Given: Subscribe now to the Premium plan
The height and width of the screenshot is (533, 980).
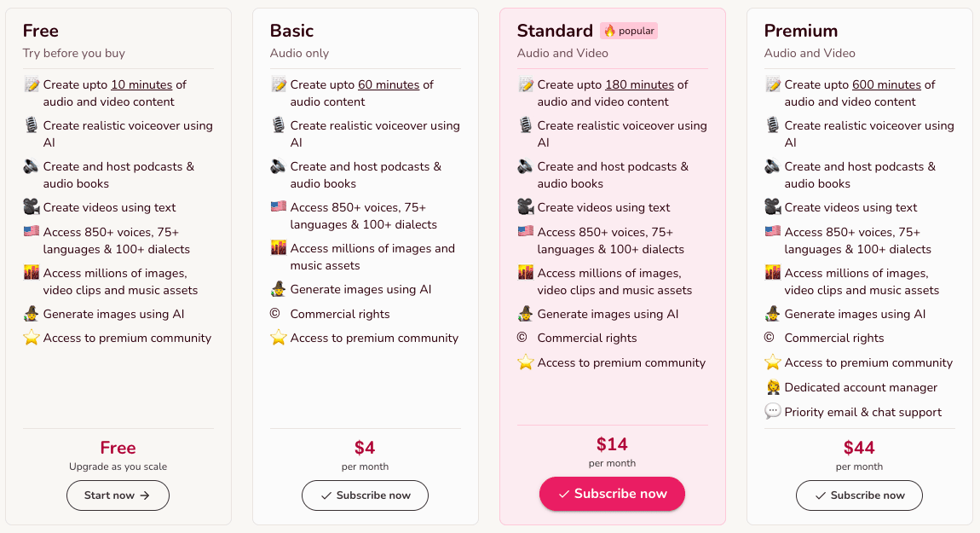Looking at the screenshot, I should point(859,495).
